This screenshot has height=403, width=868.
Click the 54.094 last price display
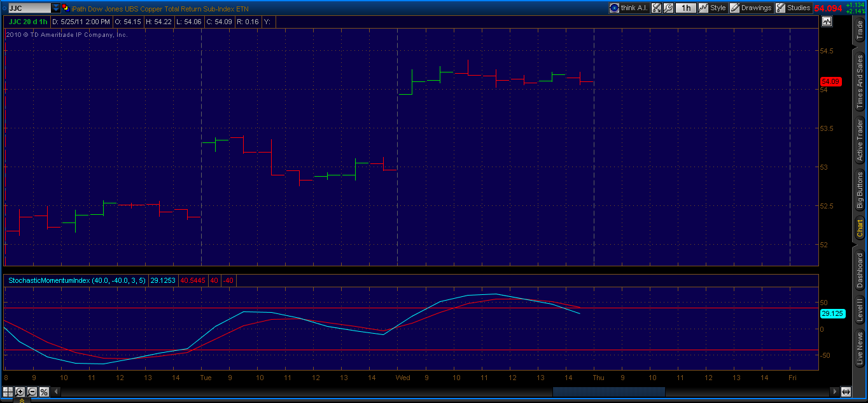coord(828,8)
